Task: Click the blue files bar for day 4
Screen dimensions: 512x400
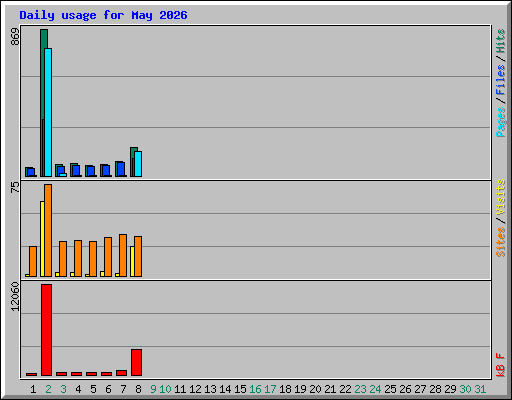Action: click(76, 171)
